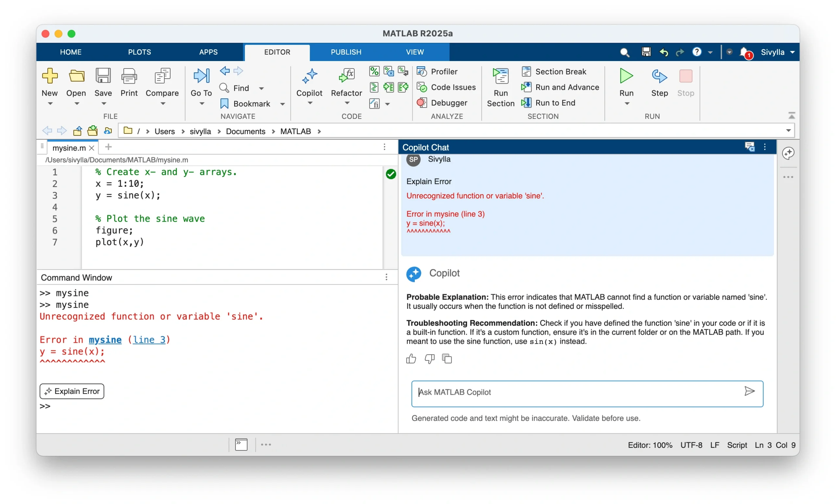Give the Copilot response a thumbs down
Image resolution: width=836 pixels, height=504 pixels.
429,359
